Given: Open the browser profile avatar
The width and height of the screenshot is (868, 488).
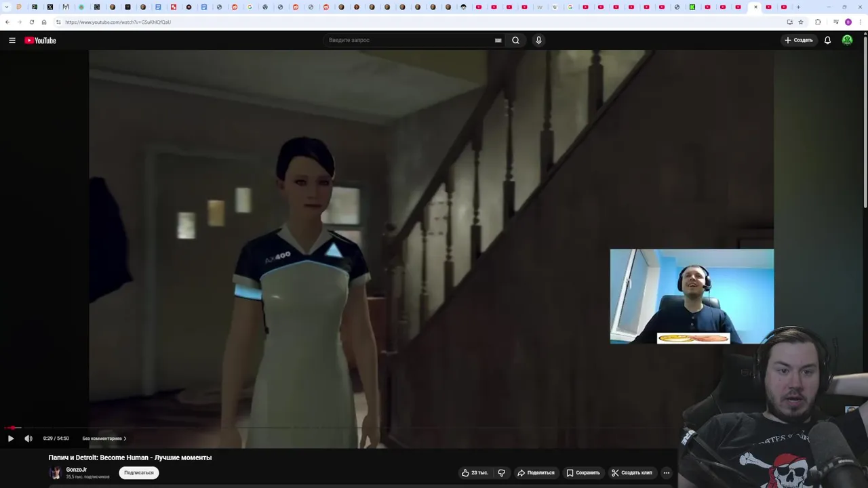Looking at the screenshot, I should click(848, 22).
